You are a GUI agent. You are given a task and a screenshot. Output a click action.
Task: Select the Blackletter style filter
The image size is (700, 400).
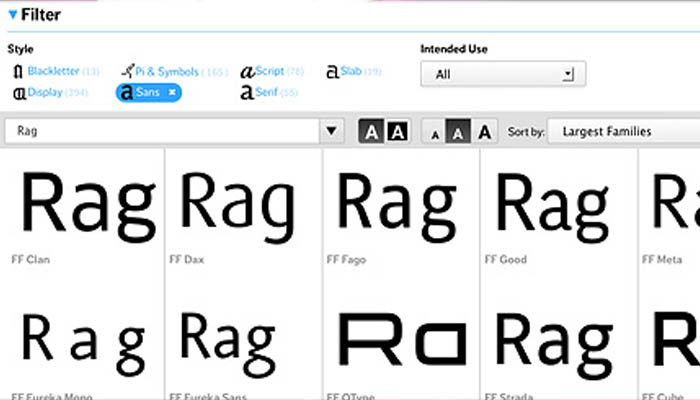(52, 71)
